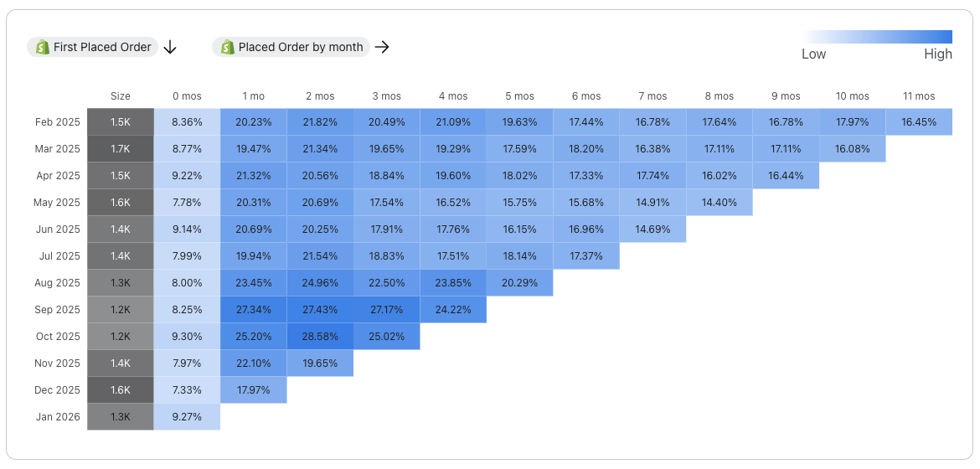Screen dimensions: 980x469
Task: Select the Feb 2025 cohort row label
Action: click(x=58, y=122)
